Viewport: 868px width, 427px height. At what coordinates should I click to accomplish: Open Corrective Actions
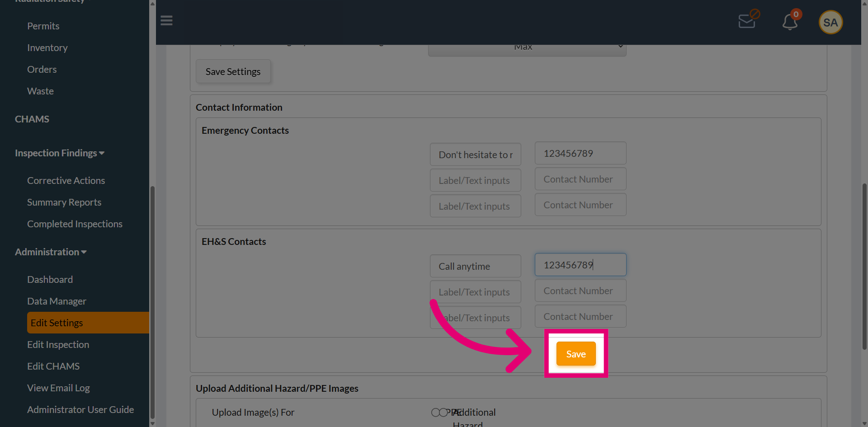coord(66,181)
